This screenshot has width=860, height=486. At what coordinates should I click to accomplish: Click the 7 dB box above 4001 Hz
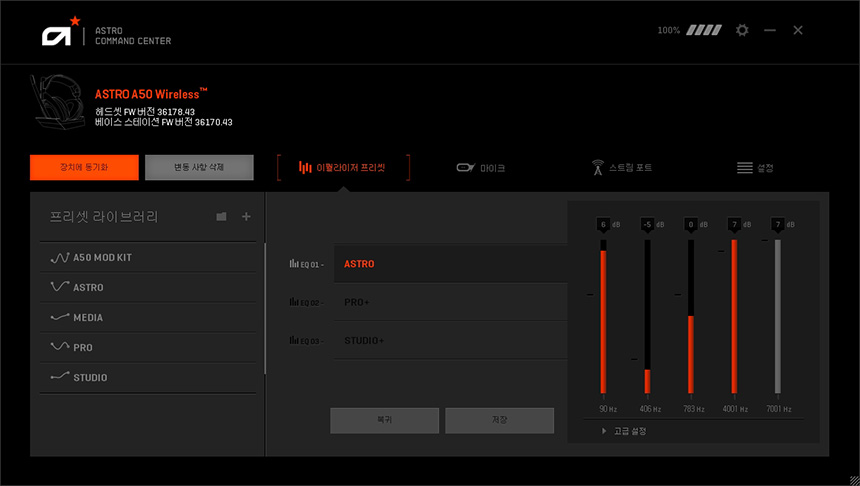(x=734, y=224)
